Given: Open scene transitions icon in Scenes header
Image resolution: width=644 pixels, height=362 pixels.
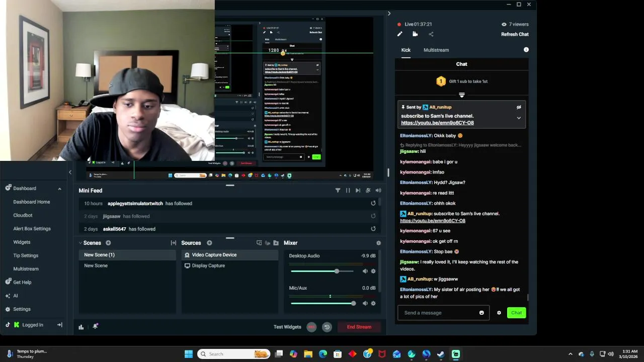Looking at the screenshot, I should pos(174,243).
